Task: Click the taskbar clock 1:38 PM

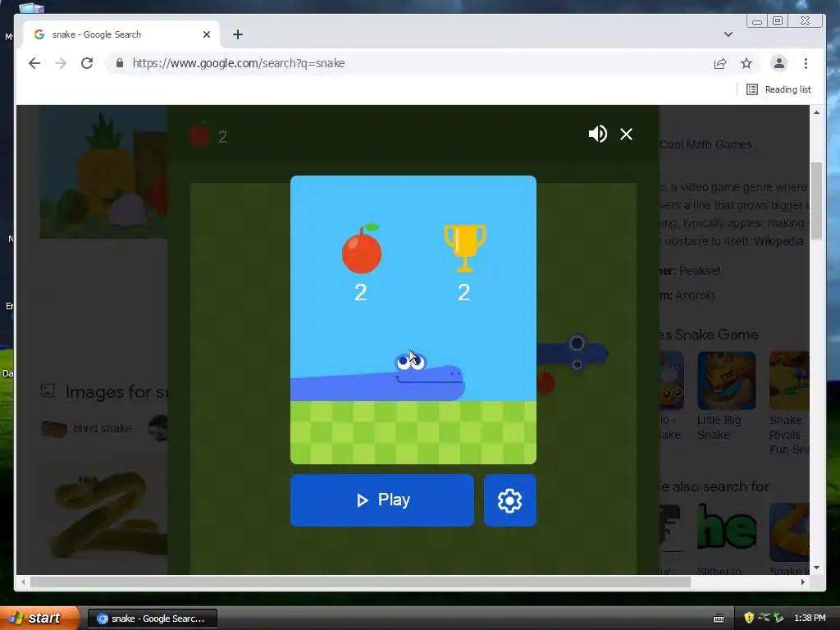Action: click(x=810, y=618)
